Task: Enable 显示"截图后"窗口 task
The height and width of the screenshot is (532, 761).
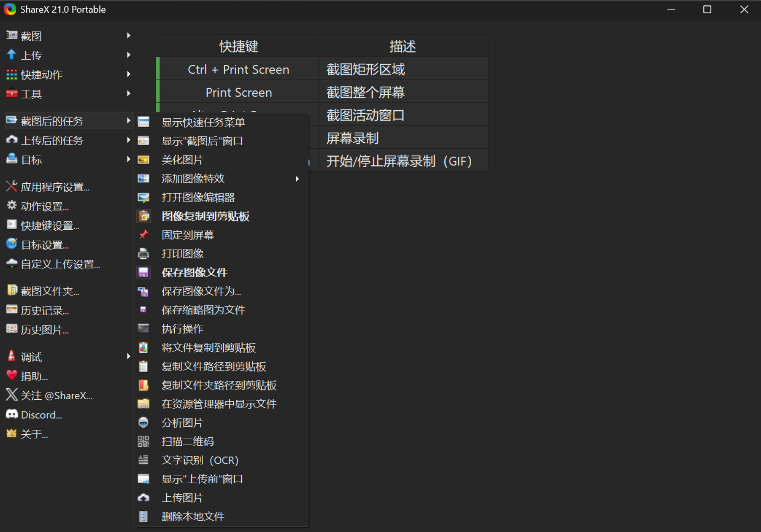Action: click(x=221, y=141)
